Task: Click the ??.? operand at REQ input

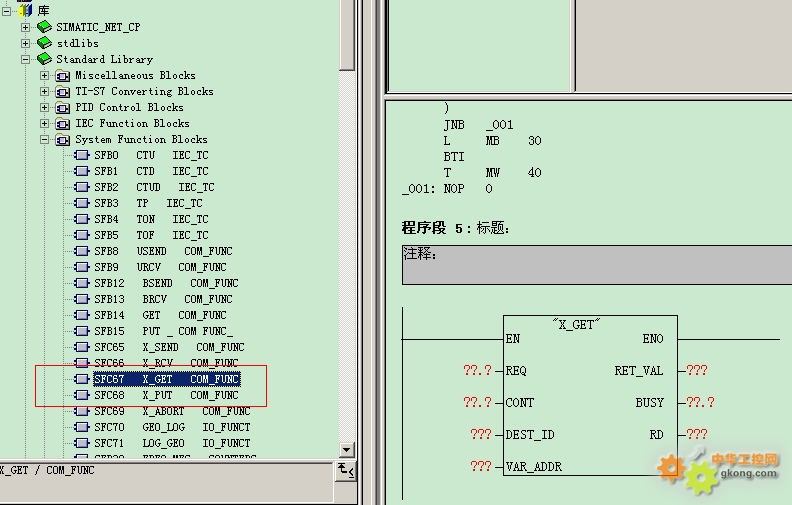Action: pyautogui.click(x=477, y=371)
